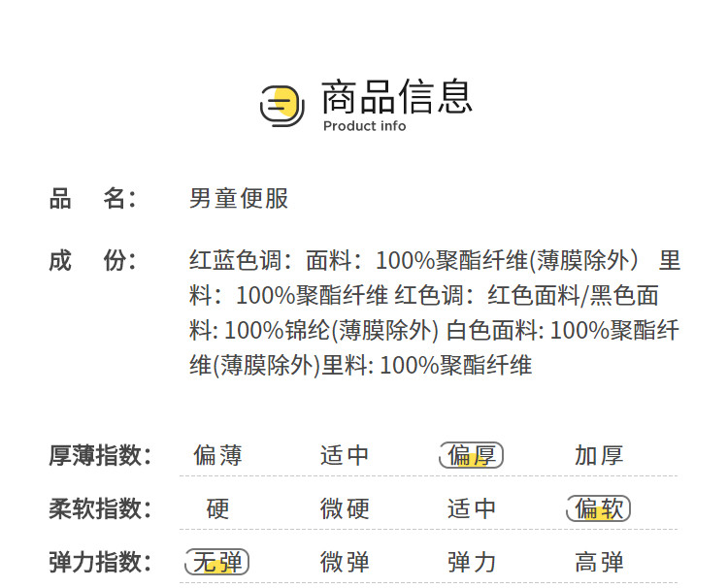Choose 微硬 softness option
Image resolution: width=728 pixels, height=588 pixels.
345,508
